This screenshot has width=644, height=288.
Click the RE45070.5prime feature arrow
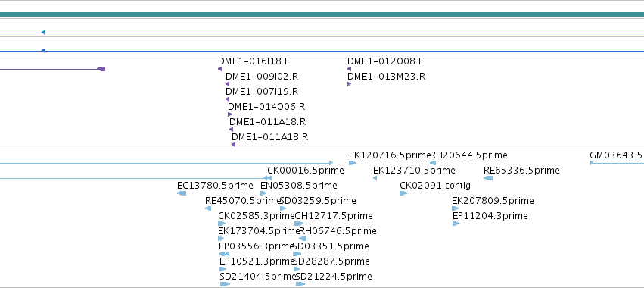[x=208, y=208]
